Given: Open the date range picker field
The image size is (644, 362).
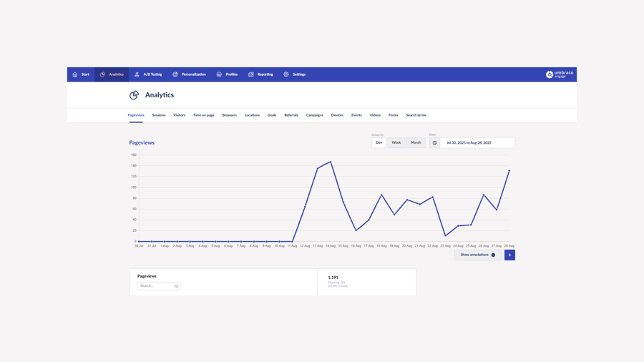Looking at the screenshot, I should click(x=477, y=143).
